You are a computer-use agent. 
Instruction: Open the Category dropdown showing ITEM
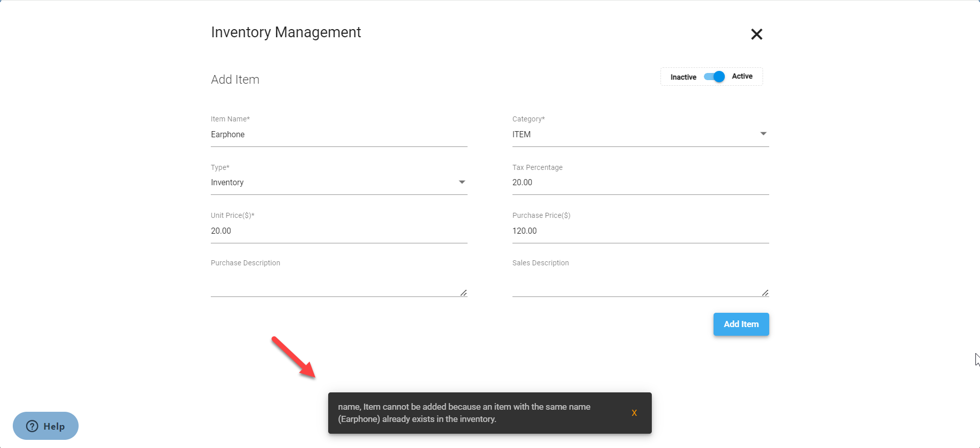coord(640,134)
